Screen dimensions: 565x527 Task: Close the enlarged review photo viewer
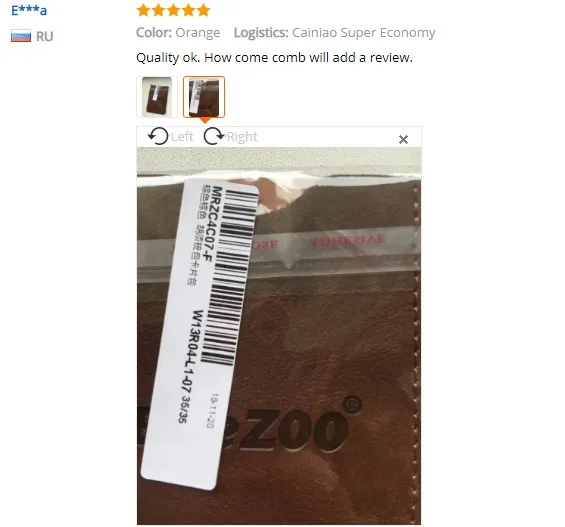pos(403,139)
